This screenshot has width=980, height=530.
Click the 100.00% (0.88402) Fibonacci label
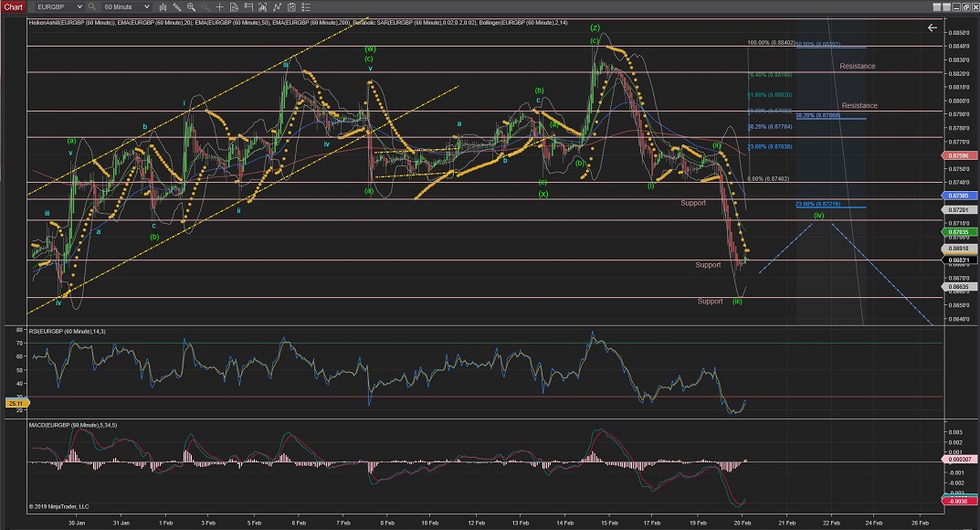point(771,43)
